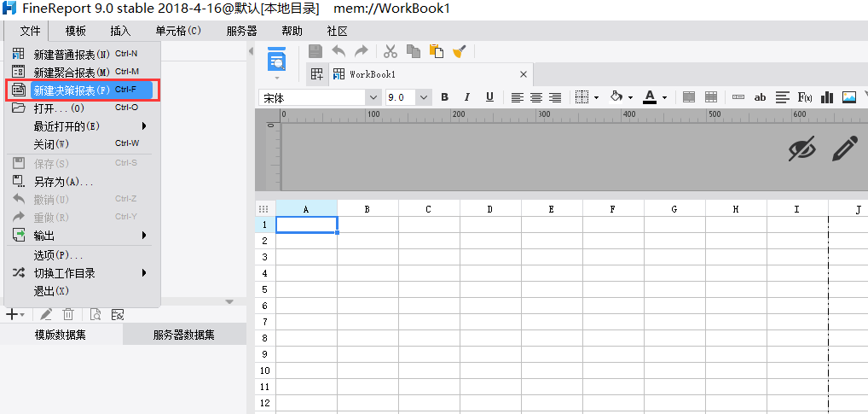
Task: Choose 退出(X) from the file menu
Action: [x=82, y=291]
